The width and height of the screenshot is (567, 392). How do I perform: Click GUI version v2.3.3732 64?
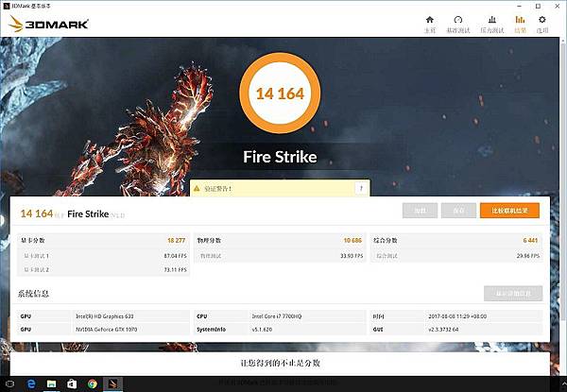point(443,329)
